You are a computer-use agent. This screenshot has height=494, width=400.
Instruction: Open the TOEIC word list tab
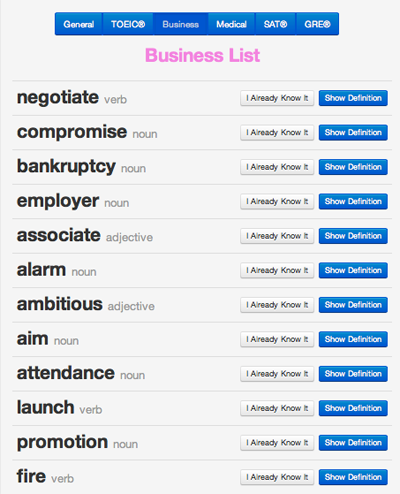(128, 24)
